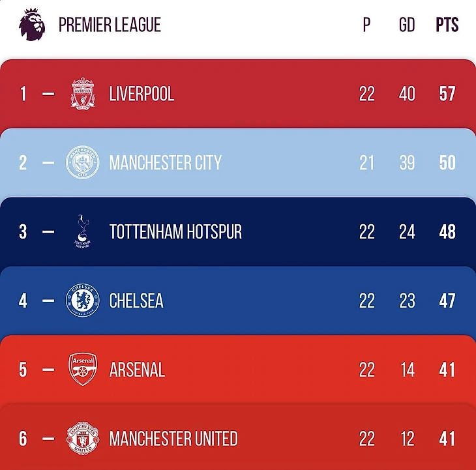Click the Premier League lion logo
476x470 pixels.
[x=32, y=25]
